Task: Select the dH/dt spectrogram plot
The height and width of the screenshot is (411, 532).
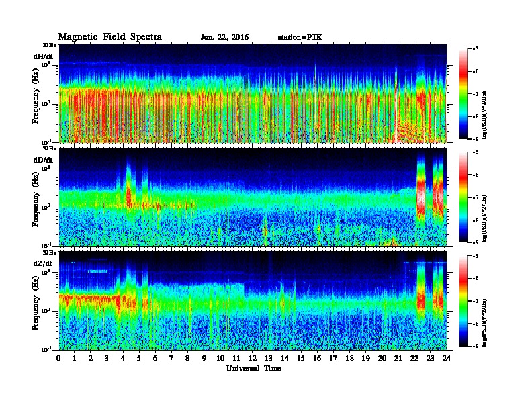Action: coord(253,93)
